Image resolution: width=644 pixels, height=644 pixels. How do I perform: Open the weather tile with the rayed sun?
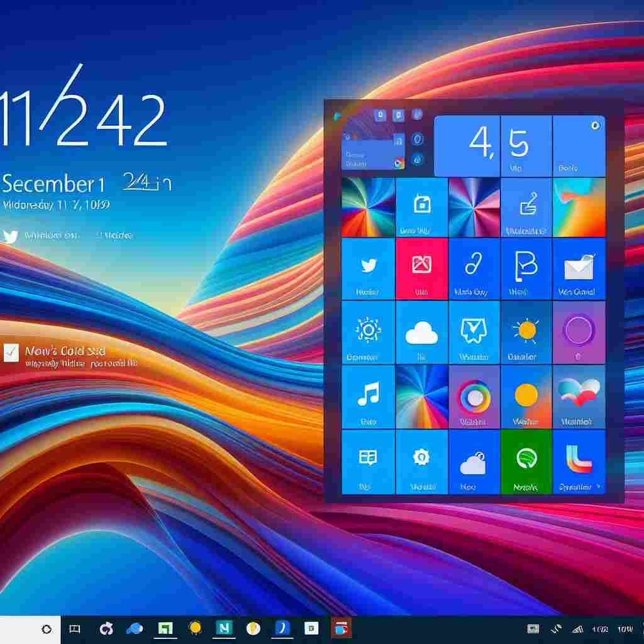[526, 332]
